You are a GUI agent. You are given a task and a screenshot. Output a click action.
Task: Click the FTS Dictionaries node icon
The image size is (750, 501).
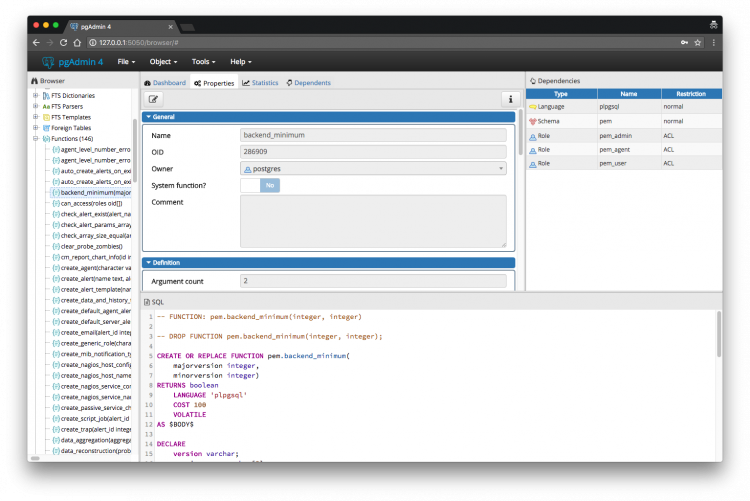(45, 95)
